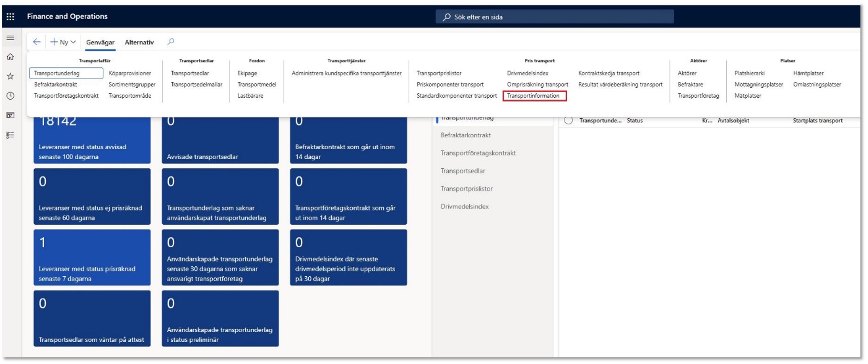Open tile Befraktarkontrakt som går ut inom 14 dagar

pos(348,140)
